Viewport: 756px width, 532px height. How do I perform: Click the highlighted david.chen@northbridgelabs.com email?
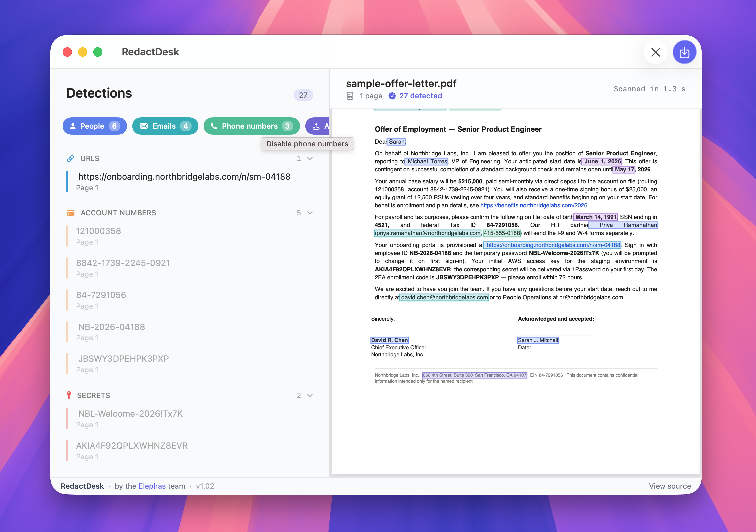444,297
